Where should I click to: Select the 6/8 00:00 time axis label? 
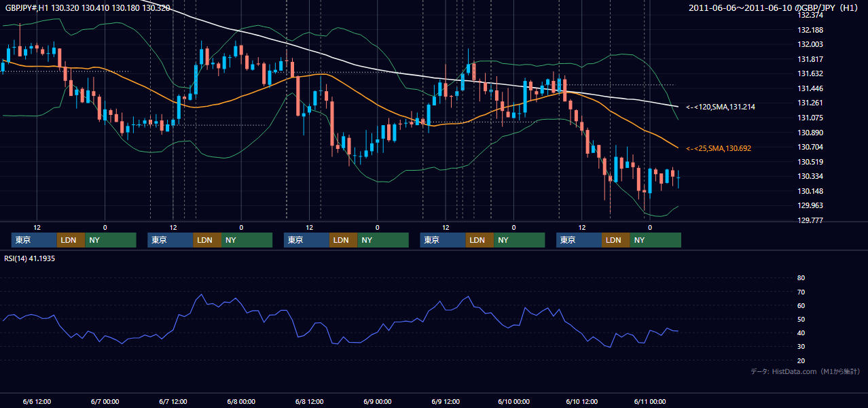click(241, 402)
